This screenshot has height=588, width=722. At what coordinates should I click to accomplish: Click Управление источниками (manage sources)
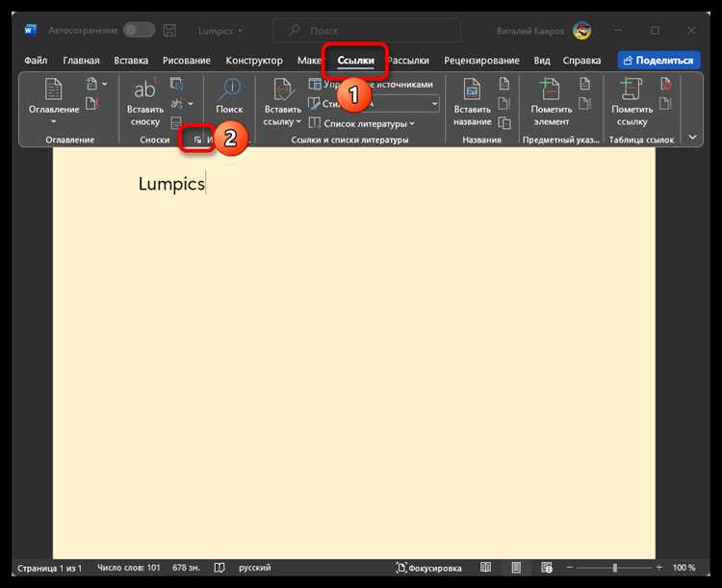(x=371, y=85)
